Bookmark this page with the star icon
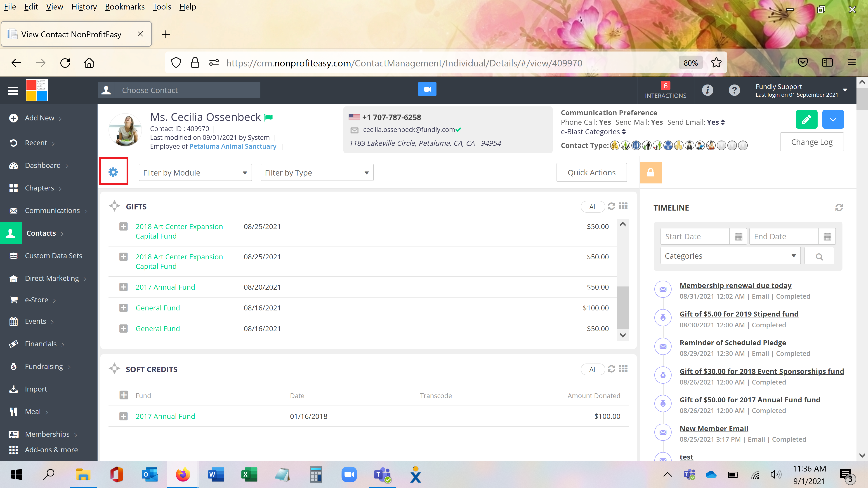The image size is (868, 488). click(716, 63)
